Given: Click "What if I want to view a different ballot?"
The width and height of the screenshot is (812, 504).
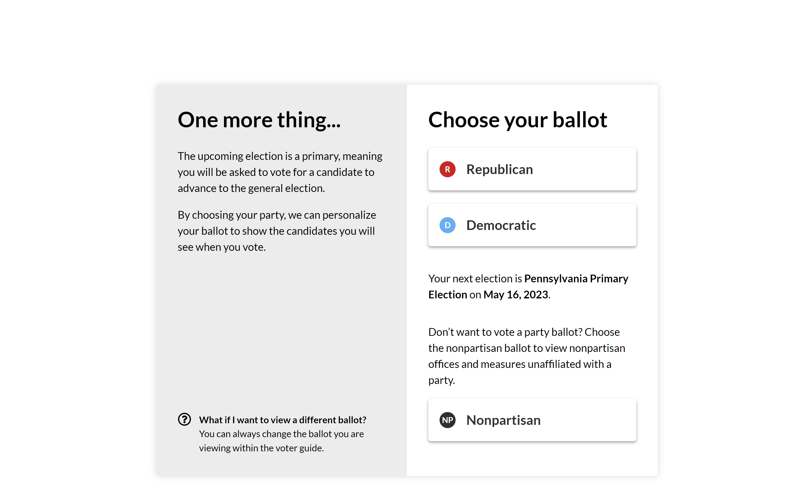Looking at the screenshot, I should (283, 420).
